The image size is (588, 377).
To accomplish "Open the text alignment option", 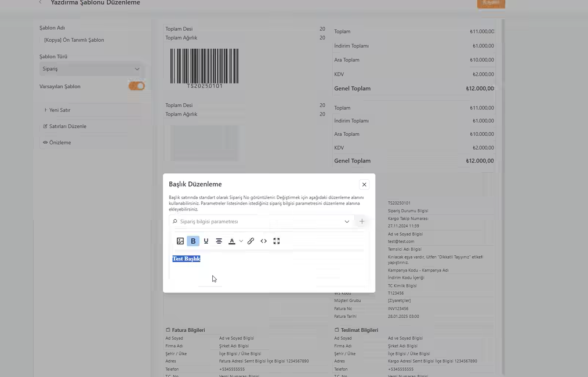I will 219,241.
